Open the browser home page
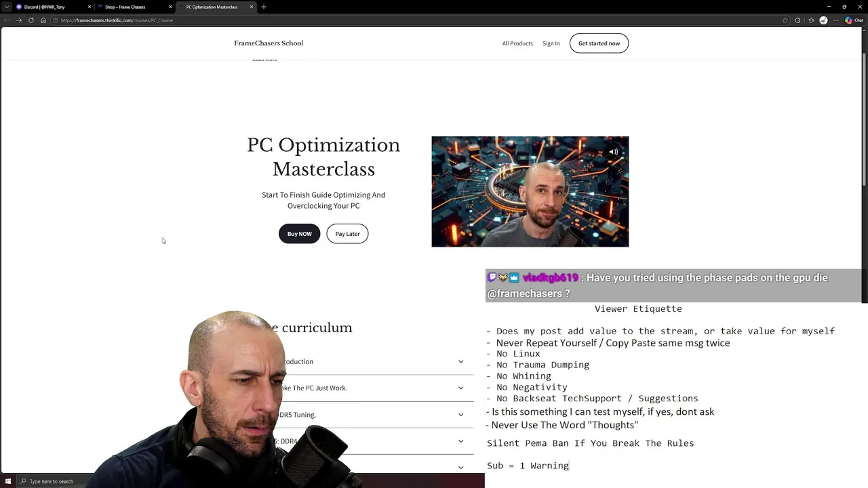The image size is (868, 488). (x=43, y=20)
